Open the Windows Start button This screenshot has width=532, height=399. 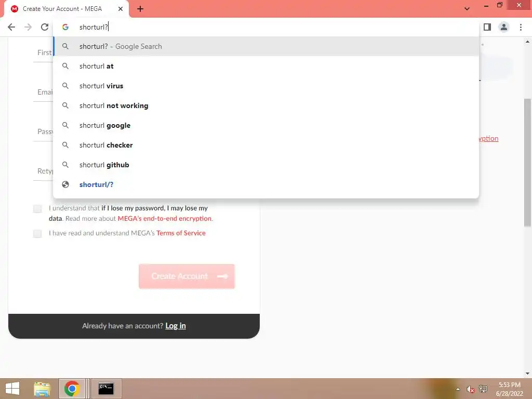(12, 389)
